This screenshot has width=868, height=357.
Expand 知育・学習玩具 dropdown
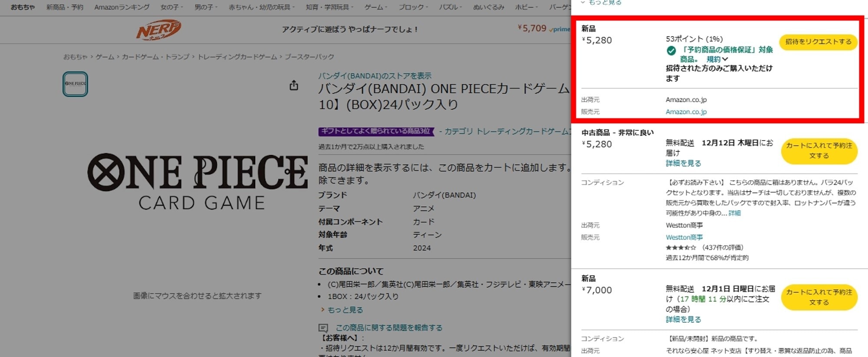pos(329,7)
